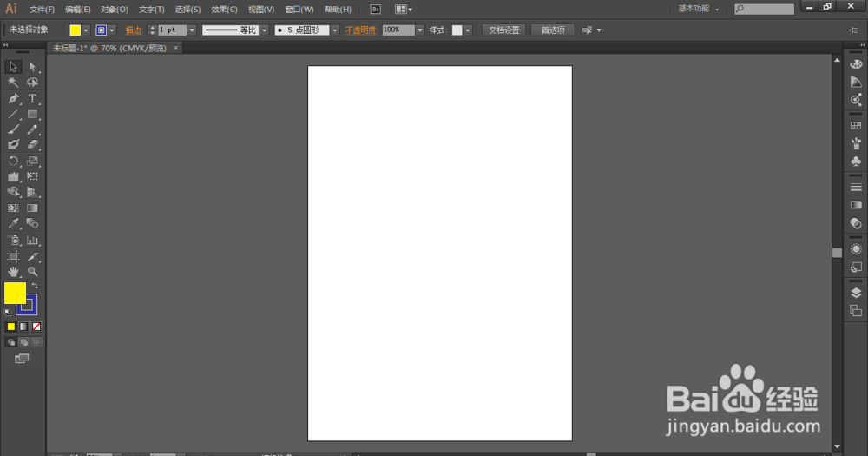Image resolution: width=868 pixels, height=456 pixels.
Task: Click the yellow fill box in toolbox
Action: click(x=15, y=293)
